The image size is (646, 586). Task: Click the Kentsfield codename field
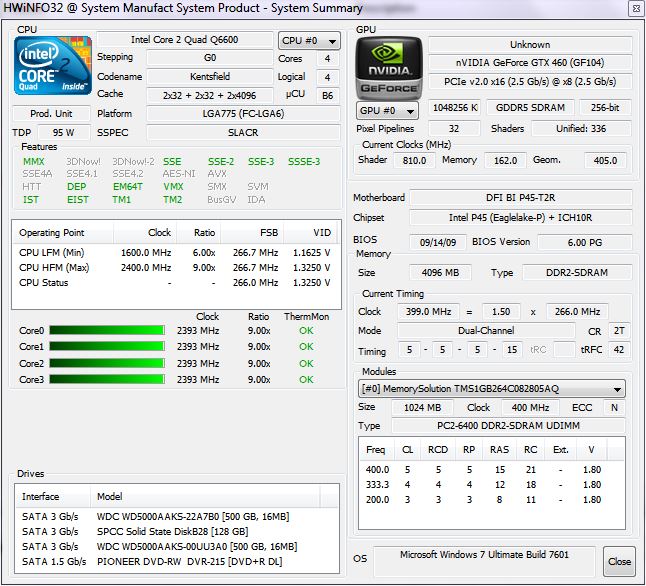210,76
